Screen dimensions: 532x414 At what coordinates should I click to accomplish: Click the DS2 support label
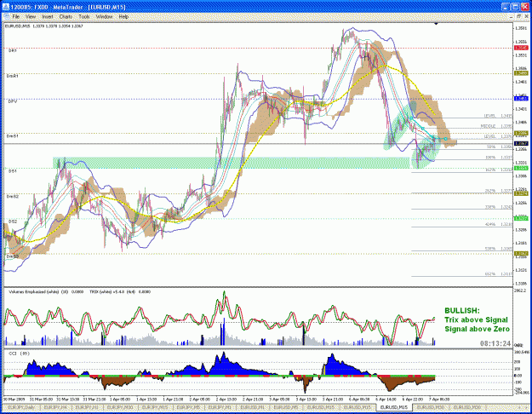(13, 221)
